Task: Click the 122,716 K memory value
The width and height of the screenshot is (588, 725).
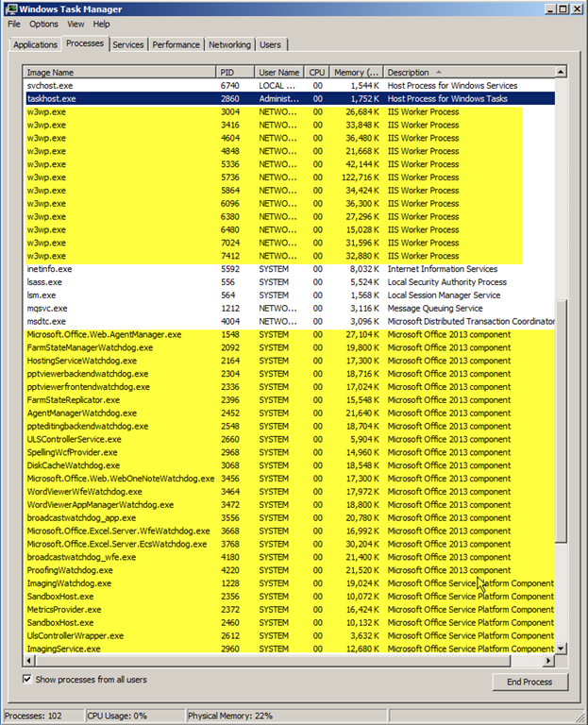Action: [361, 177]
